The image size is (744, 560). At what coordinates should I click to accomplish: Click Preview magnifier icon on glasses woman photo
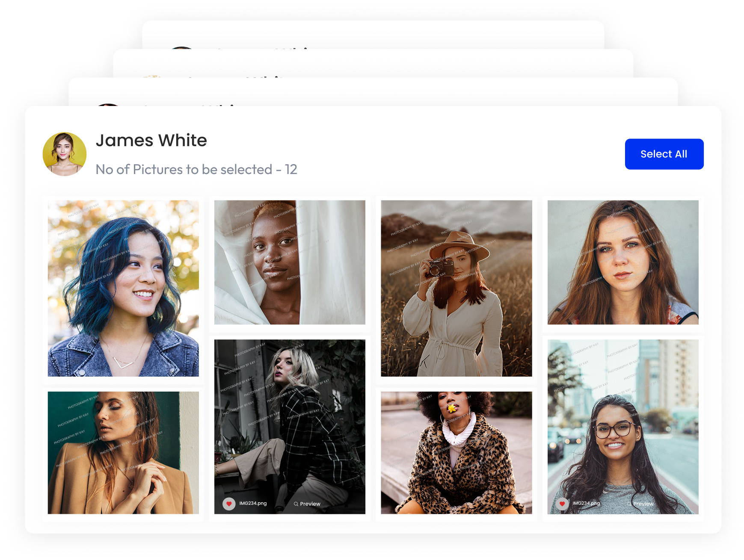629,504
